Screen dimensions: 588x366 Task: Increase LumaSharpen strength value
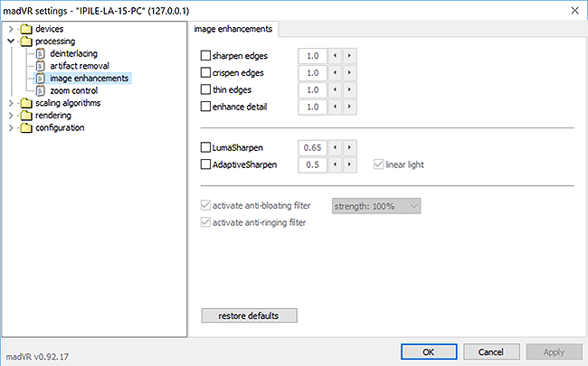[x=349, y=147]
